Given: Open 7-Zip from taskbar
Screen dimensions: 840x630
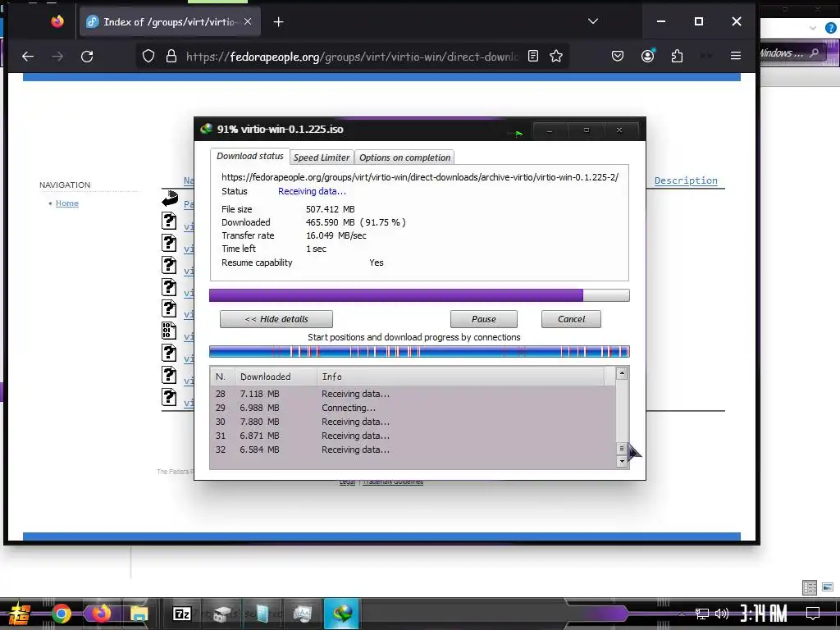Looking at the screenshot, I should pyautogui.click(x=182, y=614).
